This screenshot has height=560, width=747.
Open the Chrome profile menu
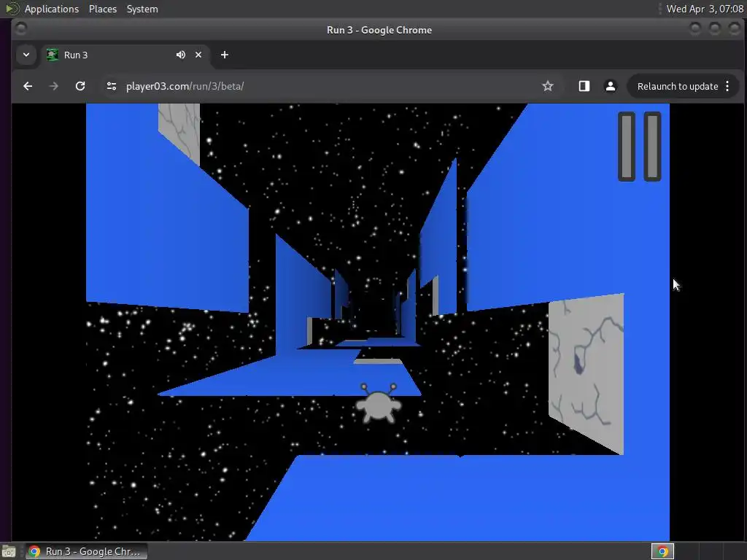(611, 86)
